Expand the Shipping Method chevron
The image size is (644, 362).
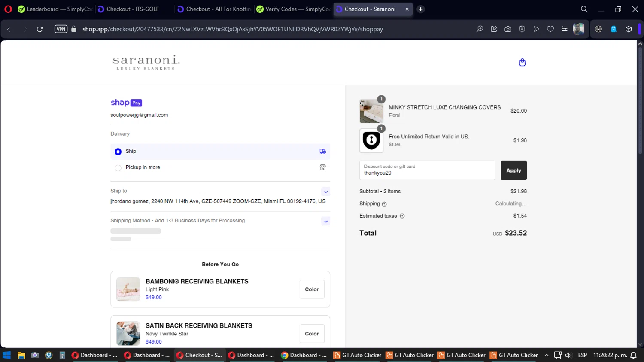pos(326,222)
